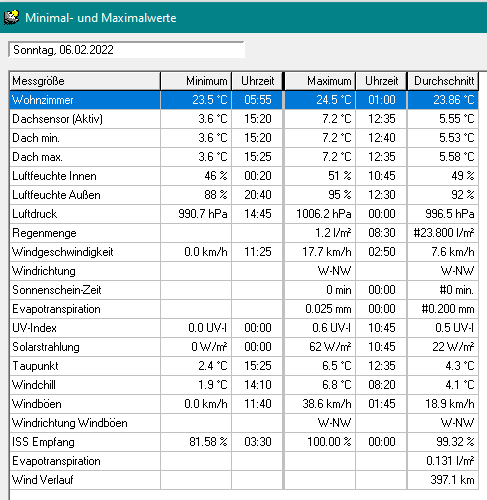Click the weather app icon in title bar
This screenshot has height=500, width=487.
(x=11, y=17)
